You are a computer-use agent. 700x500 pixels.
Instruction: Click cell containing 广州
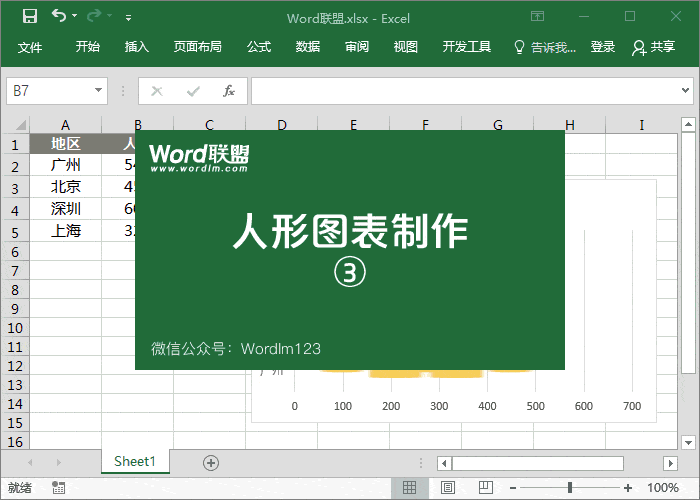(x=66, y=165)
